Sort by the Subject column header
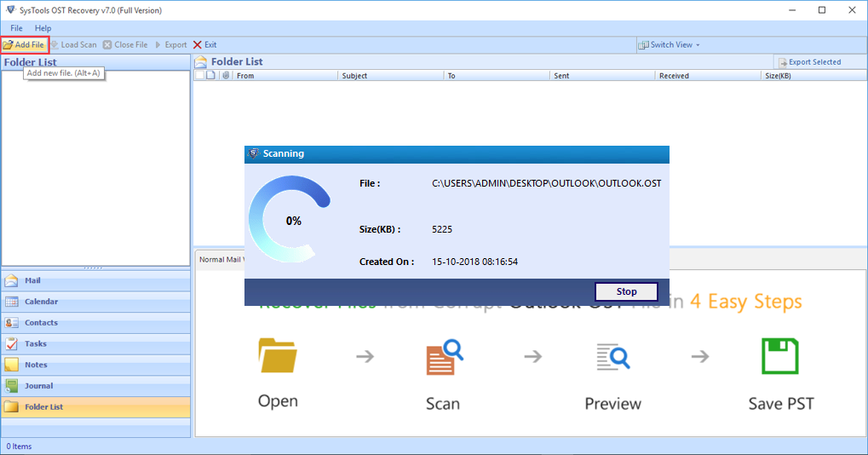868x455 pixels. pyautogui.click(x=390, y=76)
